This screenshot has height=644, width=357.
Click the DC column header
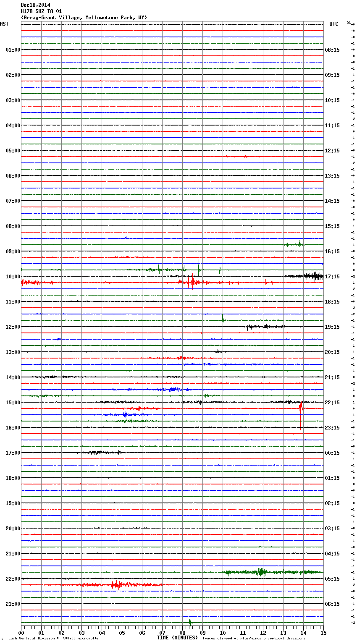tap(349, 23)
